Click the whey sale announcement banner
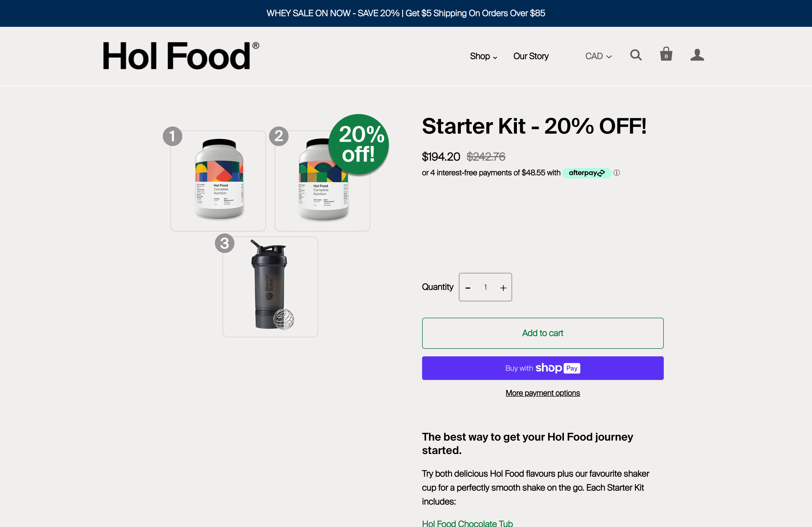The width and height of the screenshot is (812, 527). point(406,13)
